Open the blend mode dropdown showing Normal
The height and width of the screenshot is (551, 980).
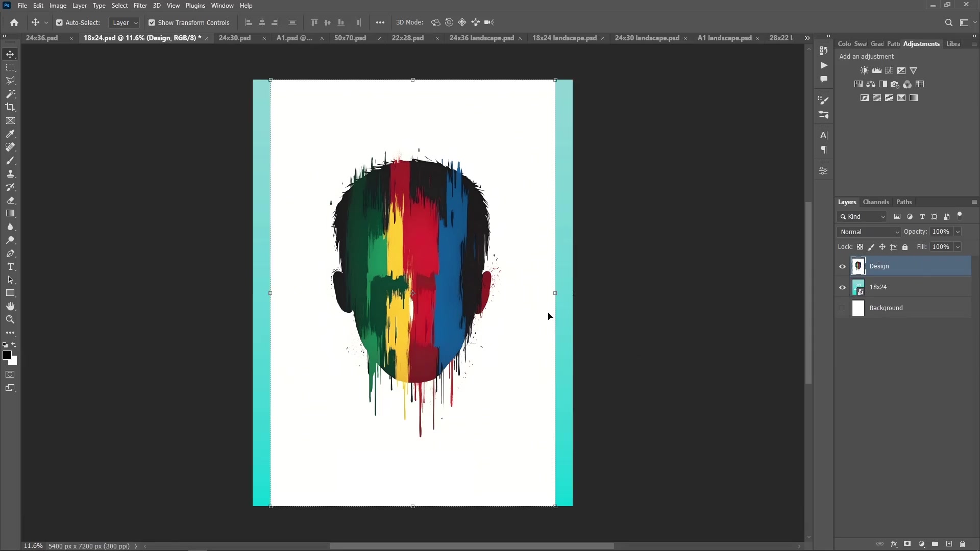pyautogui.click(x=869, y=232)
